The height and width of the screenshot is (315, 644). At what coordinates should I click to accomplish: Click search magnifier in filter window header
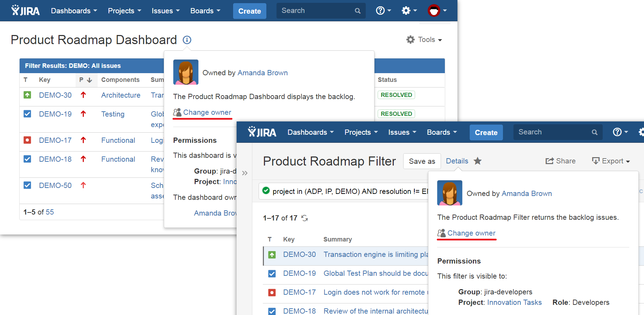pos(594,132)
